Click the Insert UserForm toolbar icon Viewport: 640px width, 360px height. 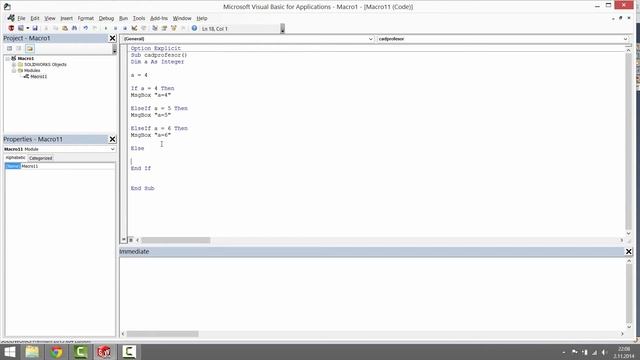coord(21,28)
